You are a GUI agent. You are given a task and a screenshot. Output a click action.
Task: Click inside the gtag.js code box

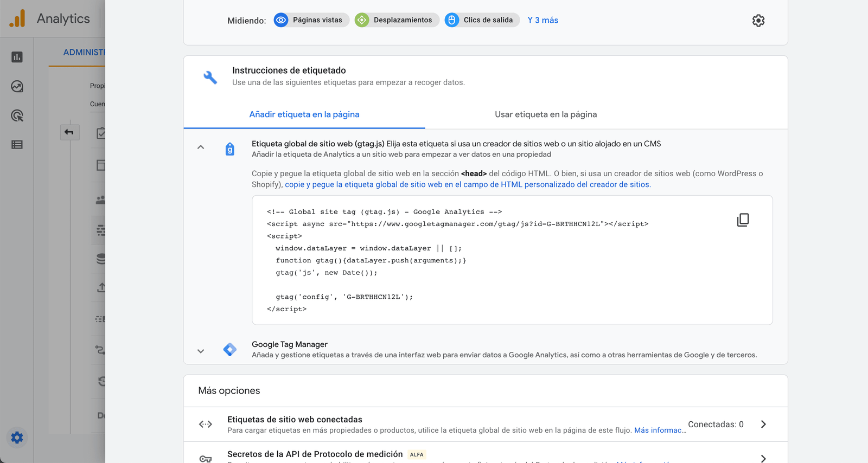click(x=488, y=260)
